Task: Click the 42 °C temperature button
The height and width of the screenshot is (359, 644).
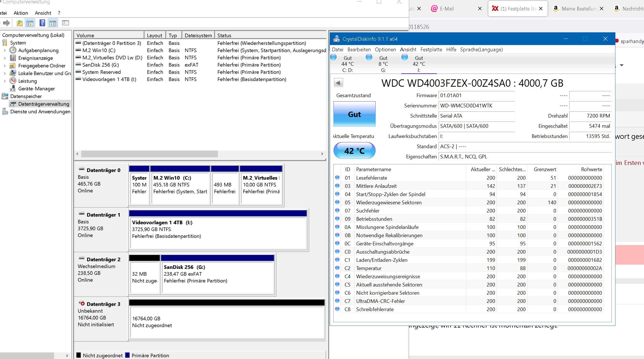Action: pos(354,151)
